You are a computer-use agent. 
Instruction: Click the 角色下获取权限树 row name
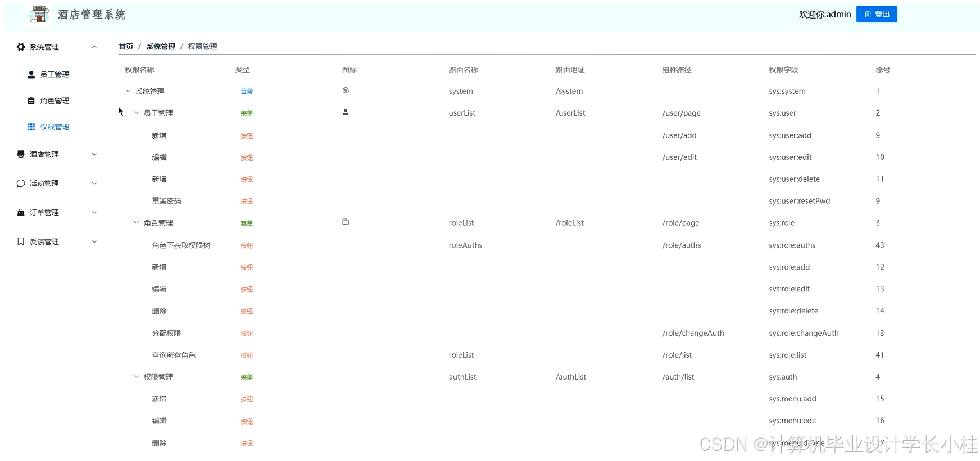(181, 245)
